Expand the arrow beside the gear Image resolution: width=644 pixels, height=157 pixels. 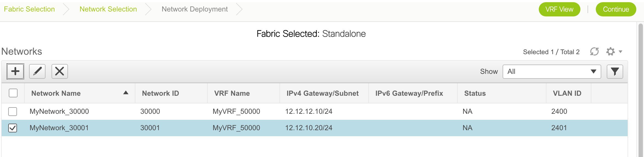[x=620, y=52]
